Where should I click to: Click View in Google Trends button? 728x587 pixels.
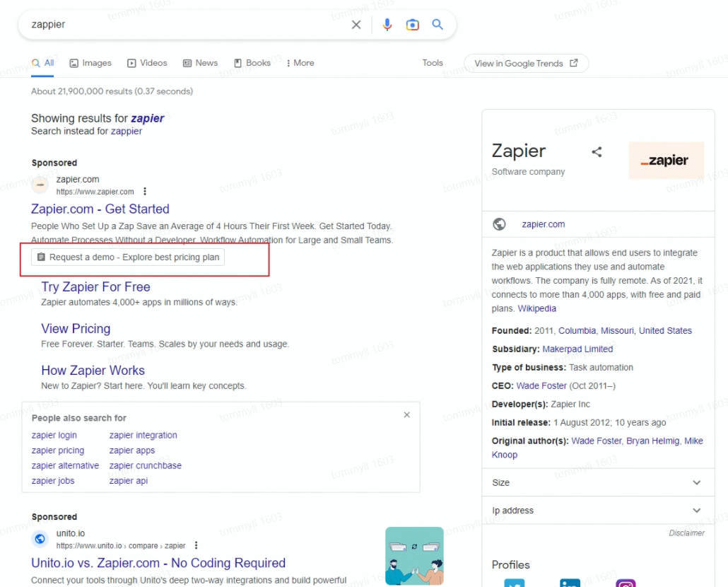[526, 63]
